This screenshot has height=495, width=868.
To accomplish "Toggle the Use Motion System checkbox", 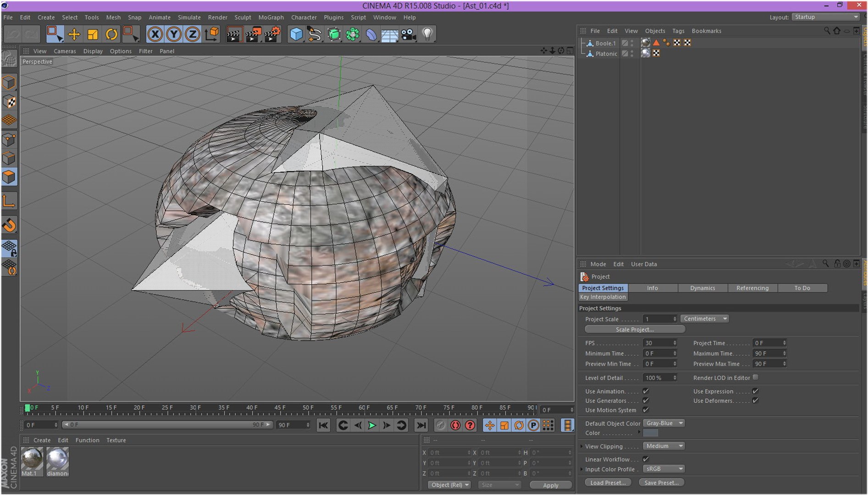I will [x=646, y=410].
